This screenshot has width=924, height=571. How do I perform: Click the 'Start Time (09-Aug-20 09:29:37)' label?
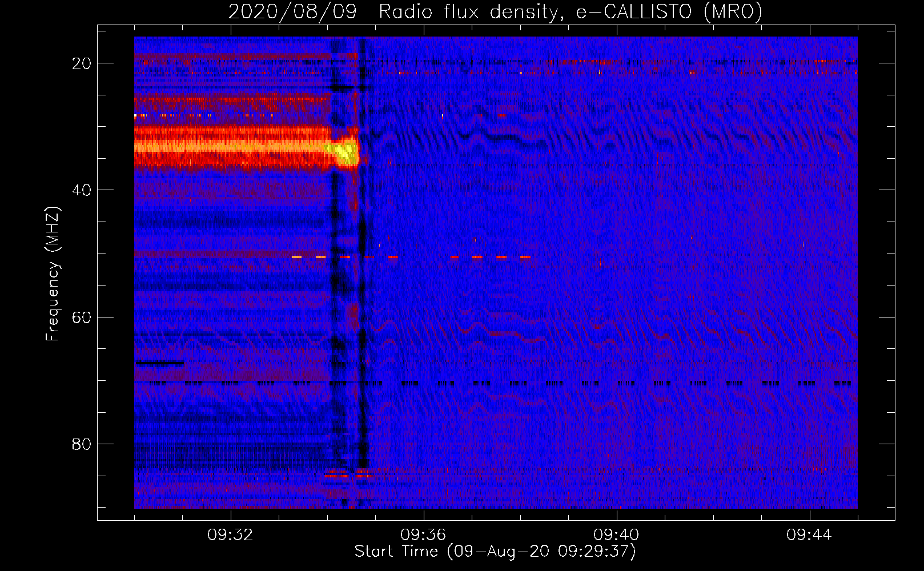tap(495, 552)
